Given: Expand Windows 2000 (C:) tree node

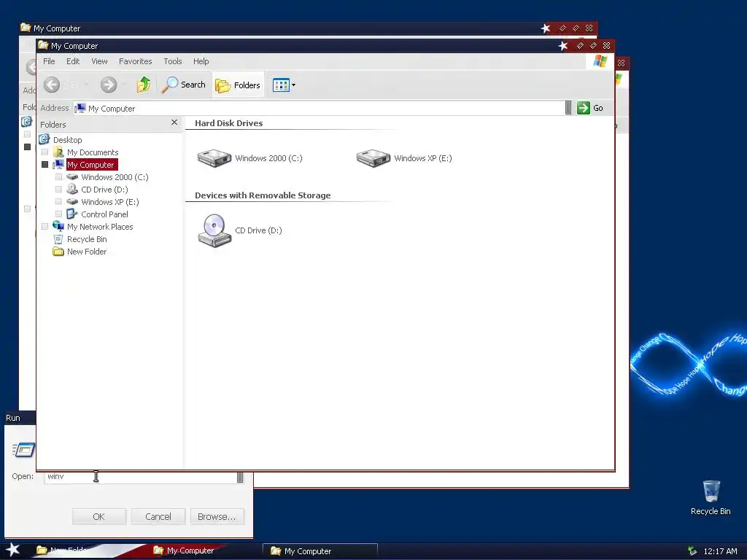Looking at the screenshot, I should (58, 176).
